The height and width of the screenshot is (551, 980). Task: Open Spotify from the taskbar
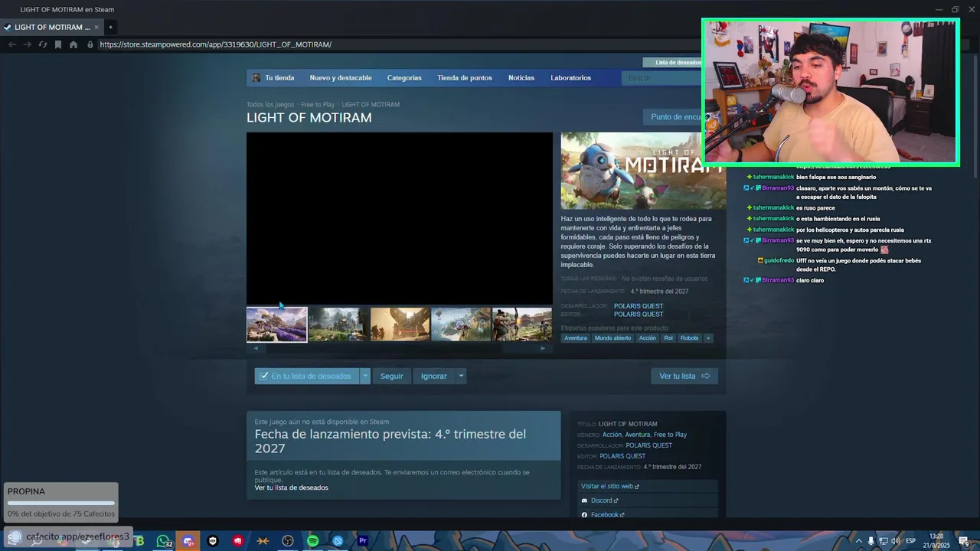(312, 541)
